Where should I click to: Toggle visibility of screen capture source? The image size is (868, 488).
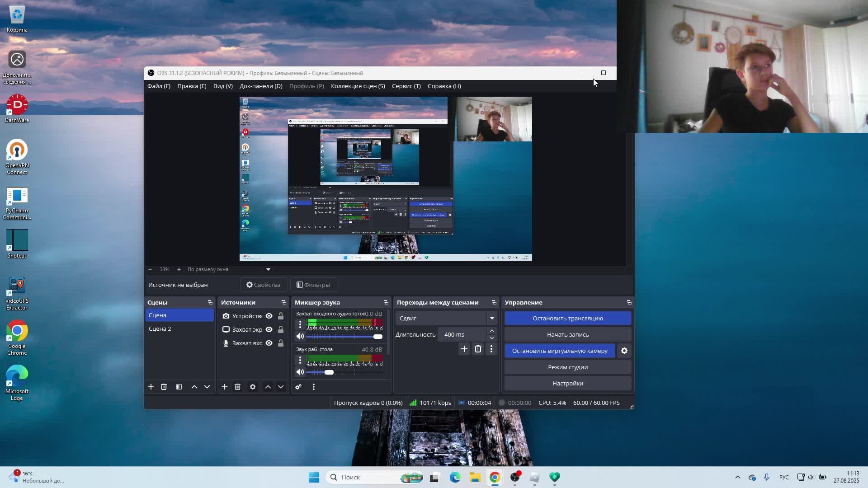(x=269, y=330)
